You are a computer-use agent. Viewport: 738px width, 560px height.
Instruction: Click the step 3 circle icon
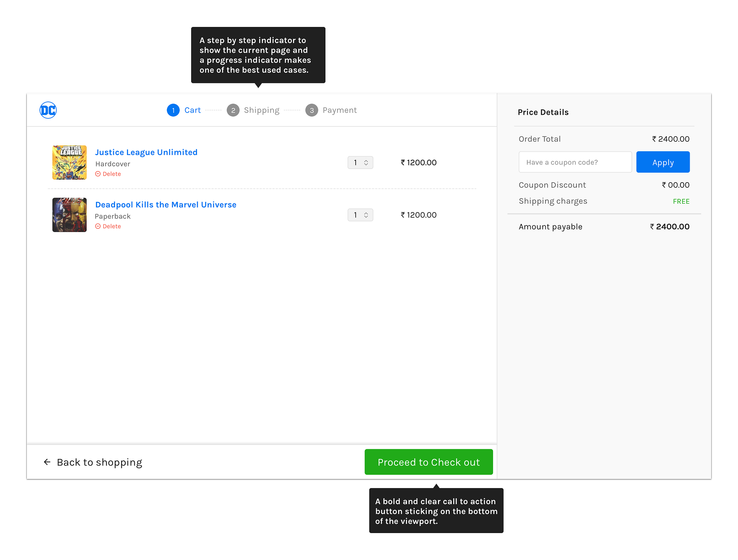pyautogui.click(x=311, y=110)
